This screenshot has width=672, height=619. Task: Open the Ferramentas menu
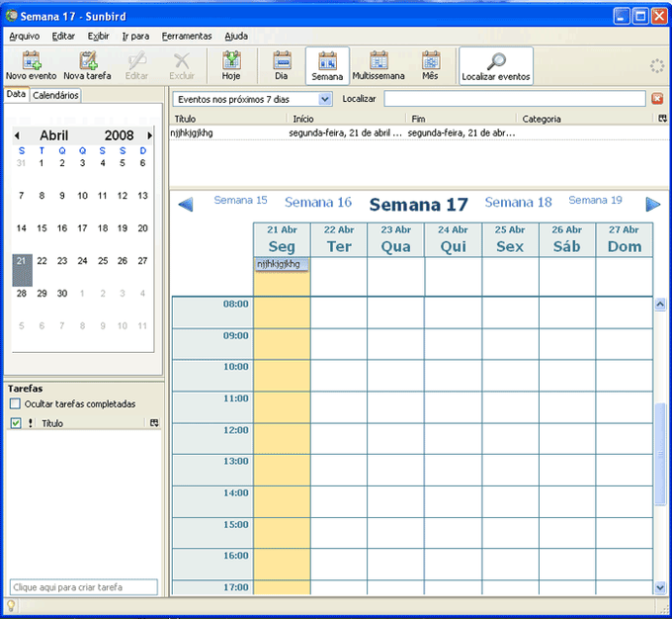pos(187,36)
